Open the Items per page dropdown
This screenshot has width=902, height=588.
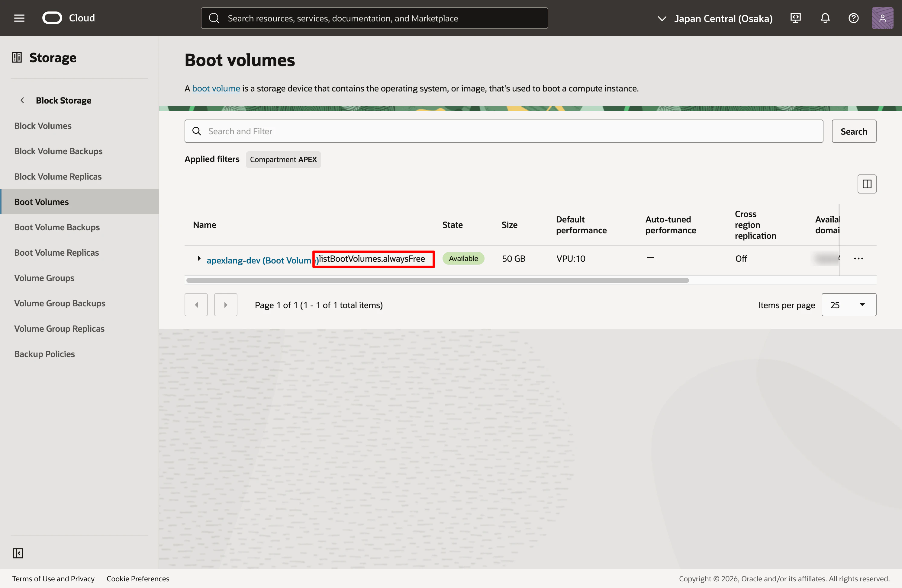tap(849, 305)
